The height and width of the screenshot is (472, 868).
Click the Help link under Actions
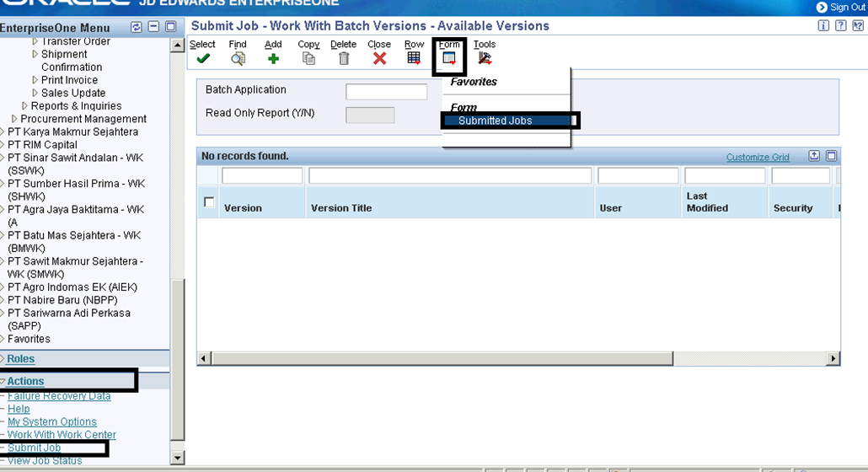tap(19, 409)
